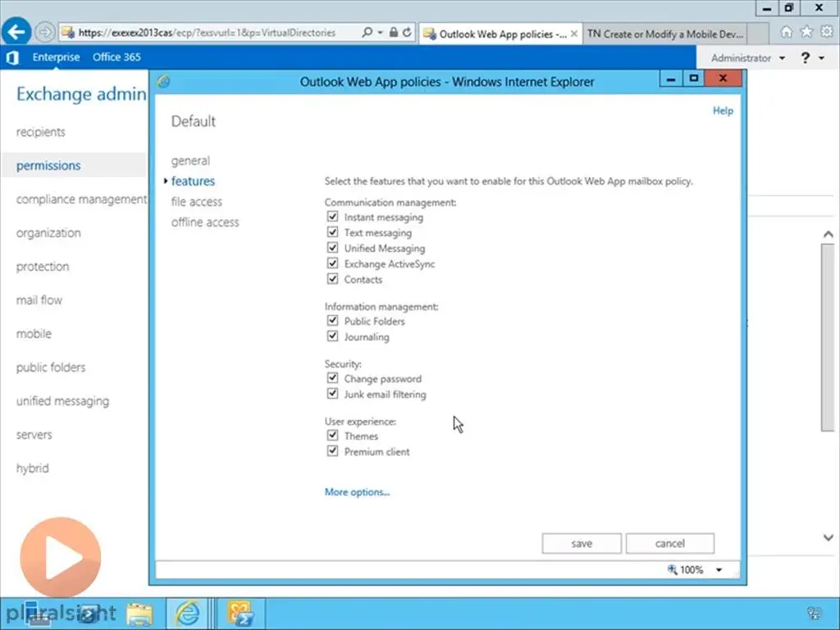Close the Outlook Web App policies browser tab
The height and width of the screenshot is (630, 840).
[x=574, y=34]
